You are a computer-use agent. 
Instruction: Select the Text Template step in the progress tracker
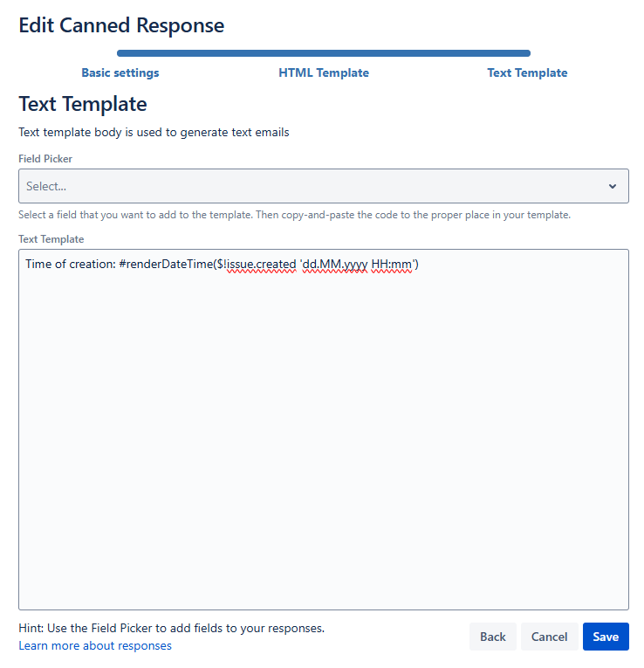[x=527, y=72]
